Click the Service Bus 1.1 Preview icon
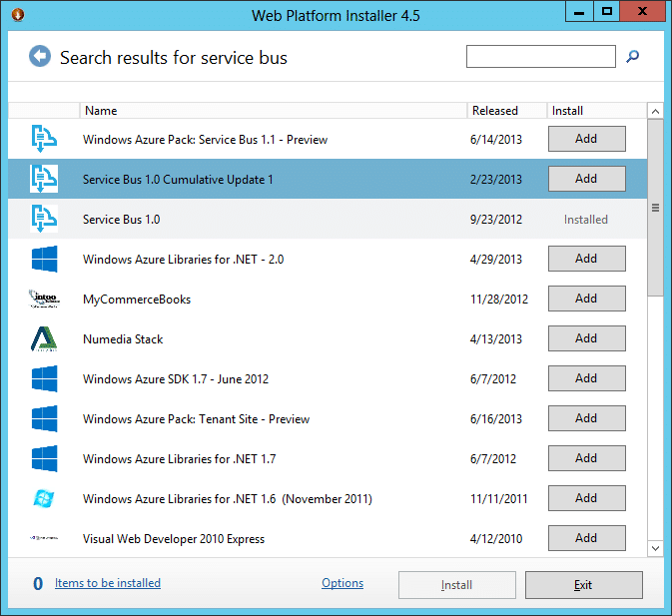 tap(44, 139)
